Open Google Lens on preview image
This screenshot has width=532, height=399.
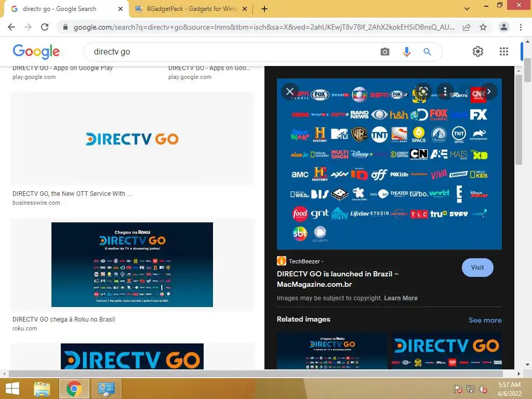(423, 91)
